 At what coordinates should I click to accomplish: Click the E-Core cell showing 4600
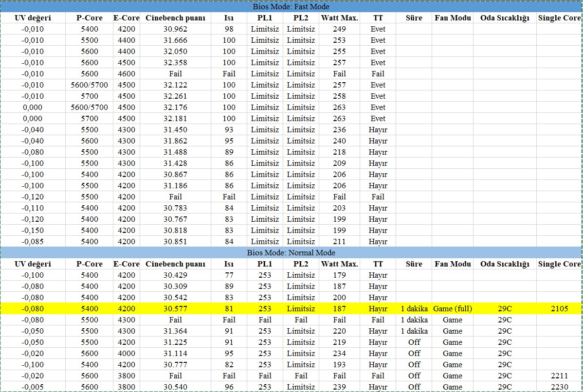pos(127,73)
